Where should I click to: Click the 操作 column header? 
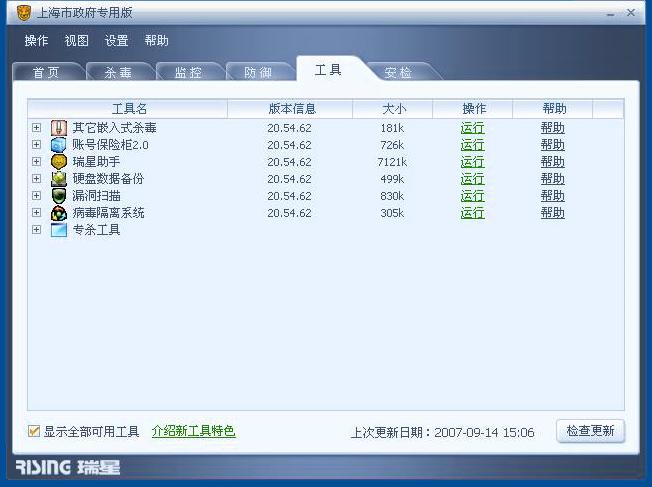pyautogui.click(x=473, y=109)
